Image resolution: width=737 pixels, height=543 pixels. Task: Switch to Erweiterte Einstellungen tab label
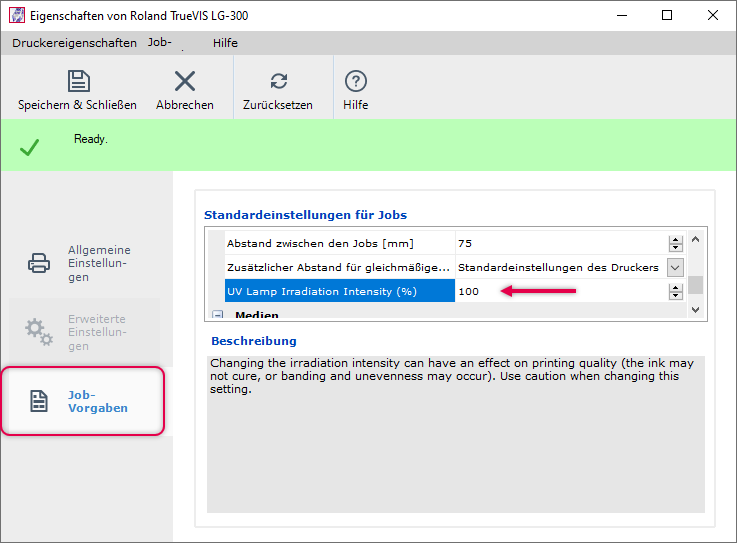click(97, 332)
